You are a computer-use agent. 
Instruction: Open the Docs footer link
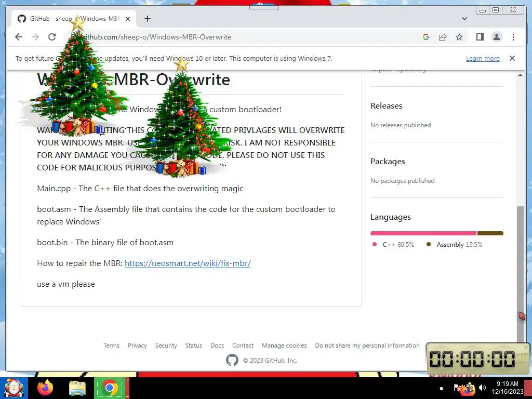click(217, 345)
